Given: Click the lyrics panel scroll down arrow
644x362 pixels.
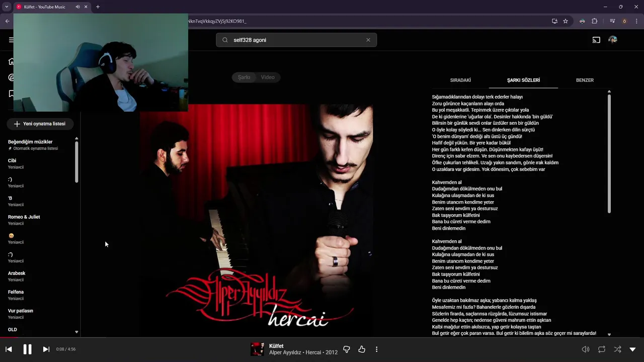Looking at the screenshot, I should tap(609, 334).
